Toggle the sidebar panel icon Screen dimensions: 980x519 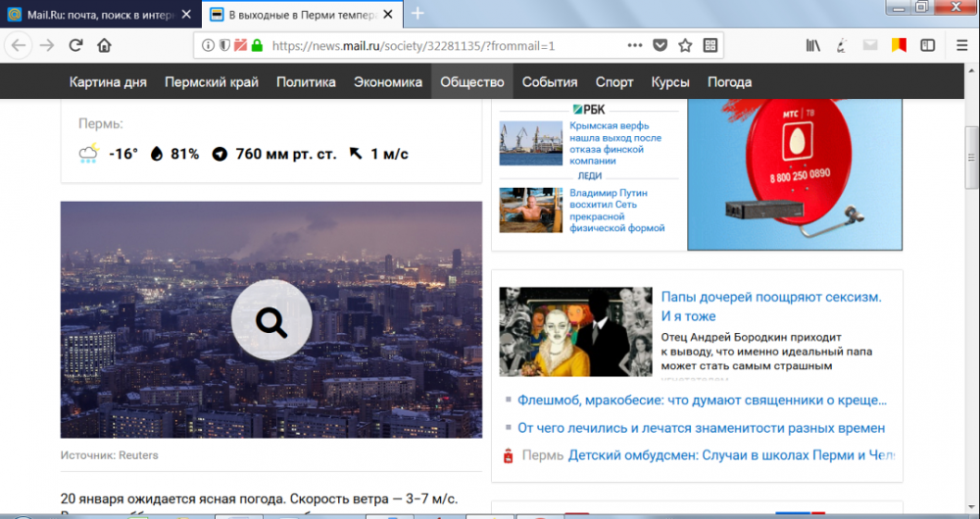pos(926,45)
